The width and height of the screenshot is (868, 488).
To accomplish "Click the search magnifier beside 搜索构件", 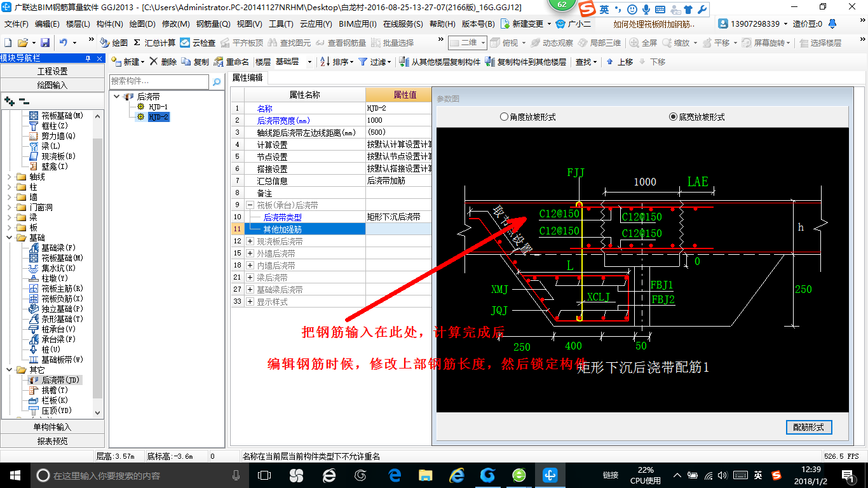I will pyautogui.click(x=217, y=81).
